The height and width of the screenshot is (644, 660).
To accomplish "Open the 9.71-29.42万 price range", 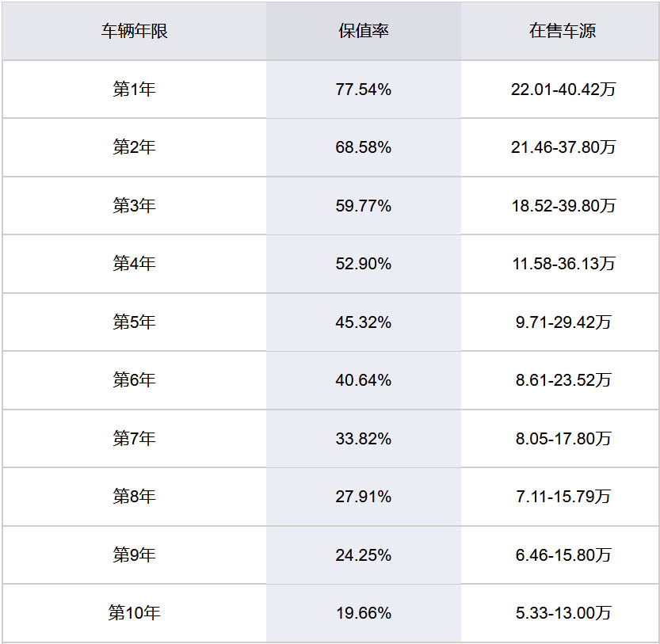I will point(563,322).
